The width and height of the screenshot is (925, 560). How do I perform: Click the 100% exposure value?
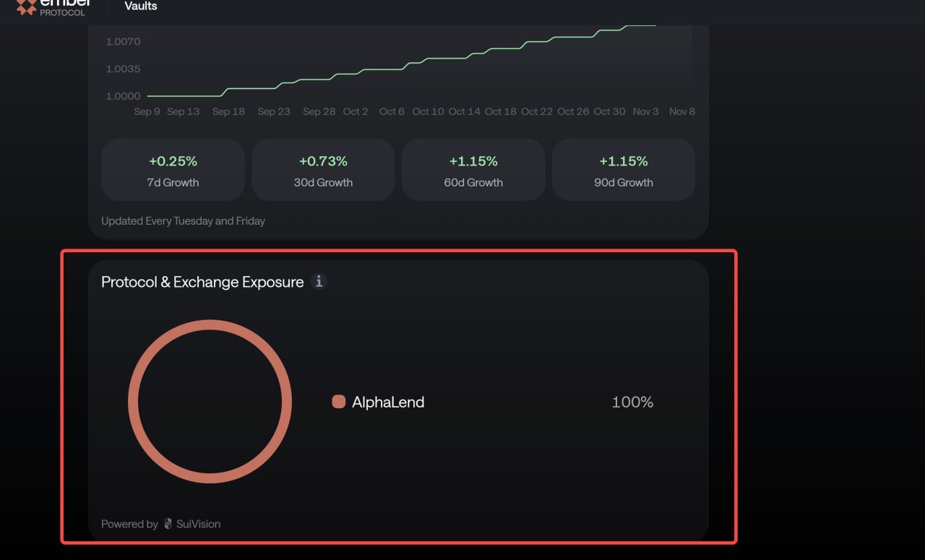click(x=632, y=402)
